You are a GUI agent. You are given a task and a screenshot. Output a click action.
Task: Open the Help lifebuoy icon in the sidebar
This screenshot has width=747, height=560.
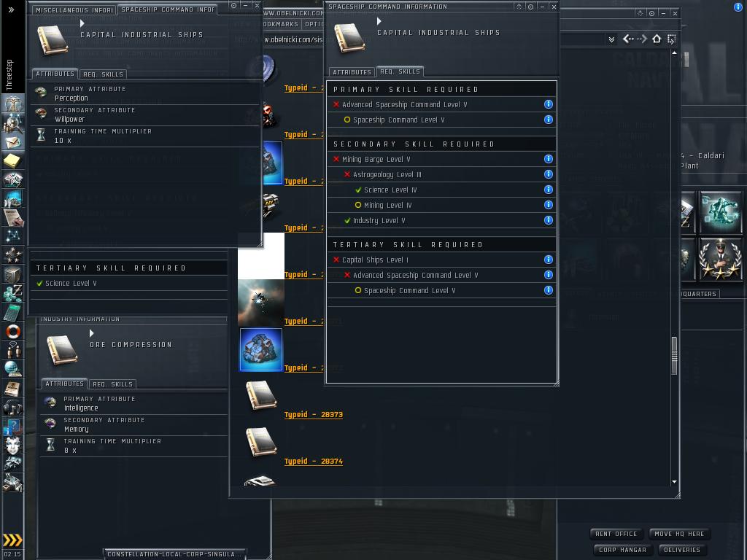(13, 332)
